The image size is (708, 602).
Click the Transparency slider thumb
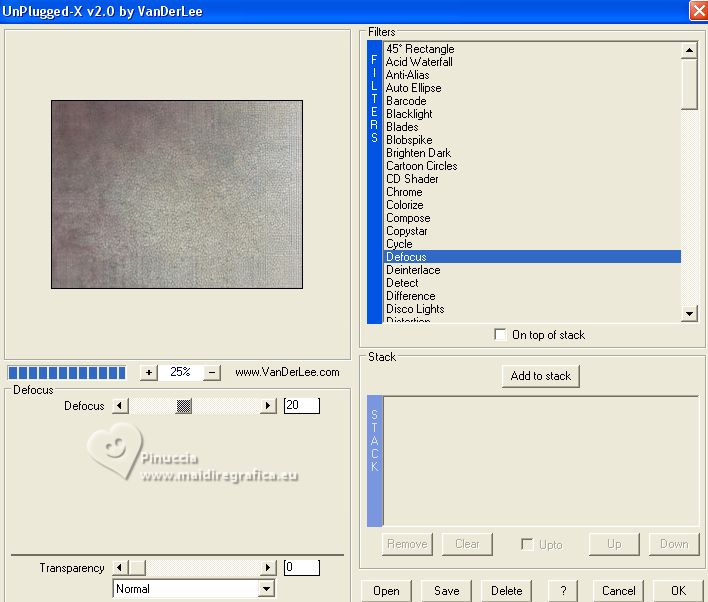tap(137, 568)
